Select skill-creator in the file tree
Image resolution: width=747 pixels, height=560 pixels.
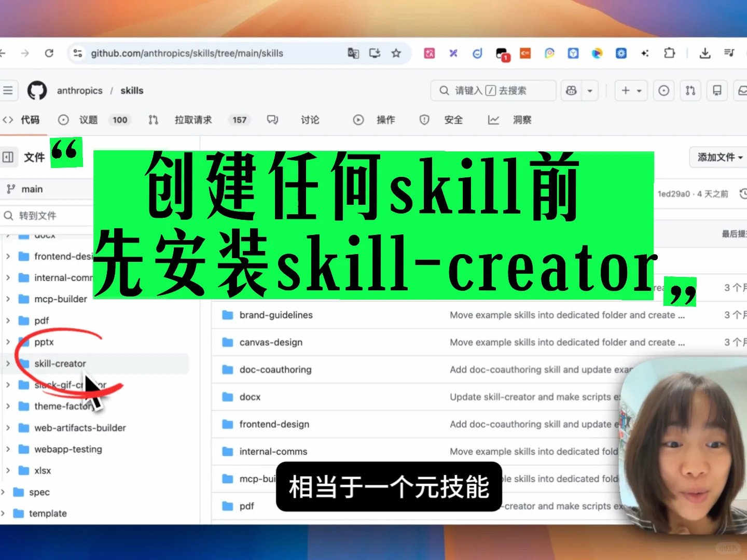click(60, 363)
